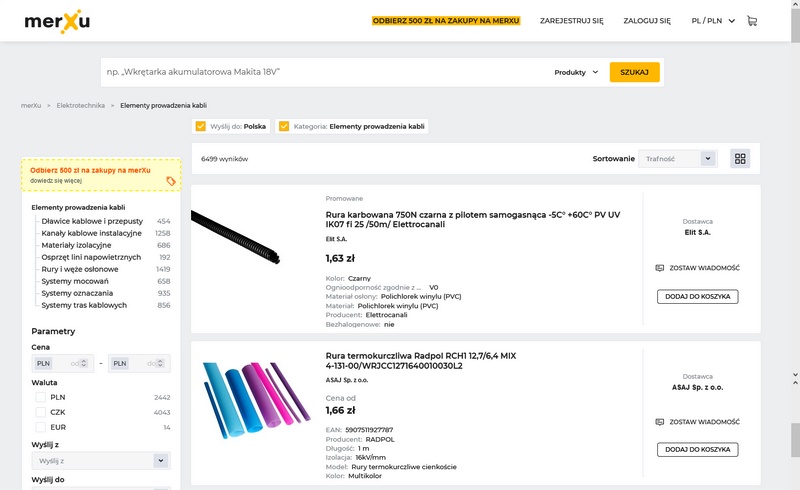Click the merXu logo

57,21
